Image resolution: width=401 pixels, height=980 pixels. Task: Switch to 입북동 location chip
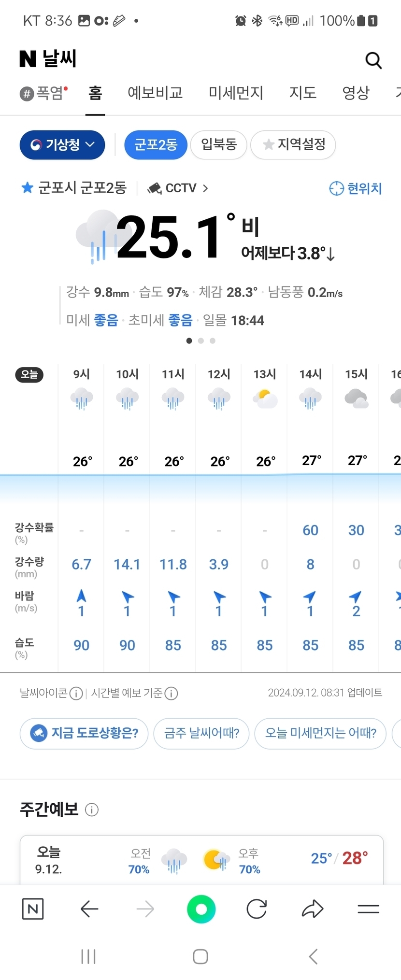point(219,144)
